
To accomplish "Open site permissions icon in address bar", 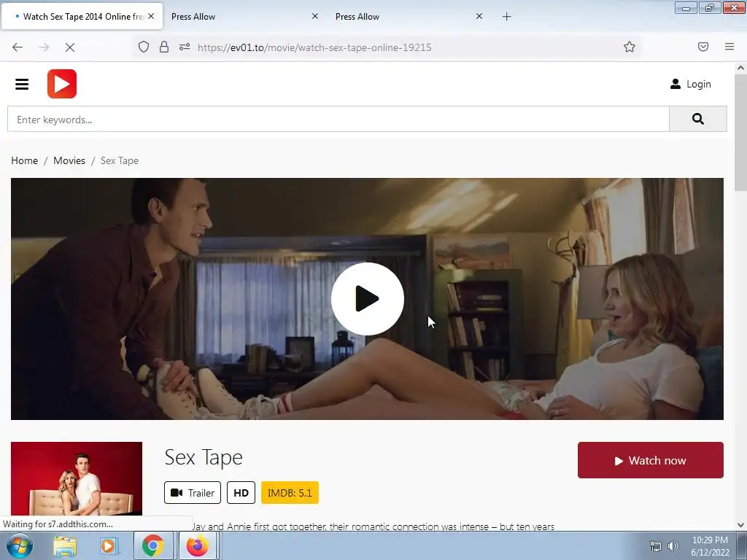I will point(185,47).
